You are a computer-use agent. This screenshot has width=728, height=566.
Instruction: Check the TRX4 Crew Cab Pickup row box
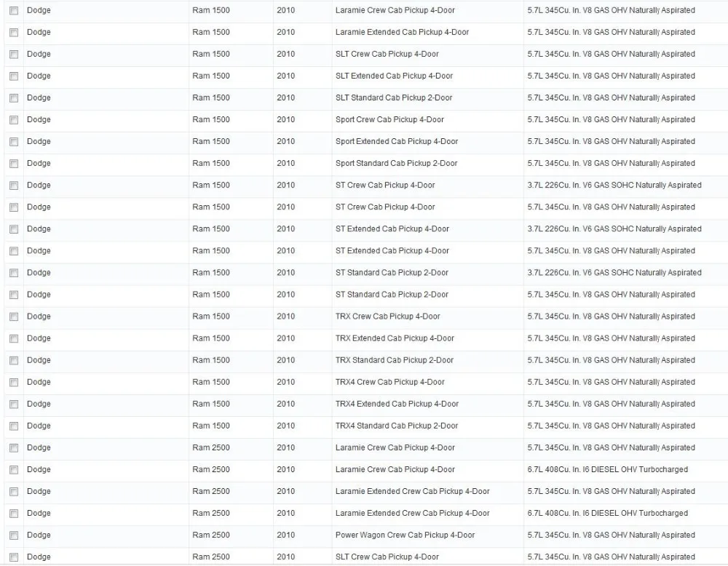click(x=14, y=382)
